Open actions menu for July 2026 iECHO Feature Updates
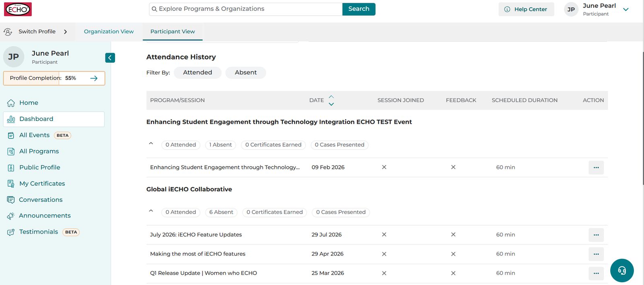 (x=596, y=235)
